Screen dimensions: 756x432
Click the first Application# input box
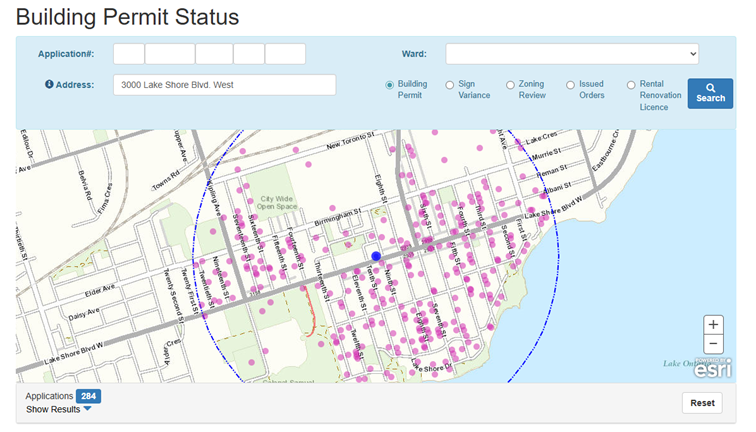point(129,54)
